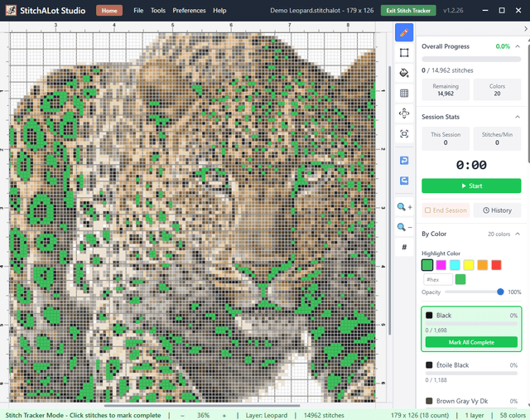530x420 pixels.
Task: Click the plus zoom in status bar
Action: [x=224, y=415]
